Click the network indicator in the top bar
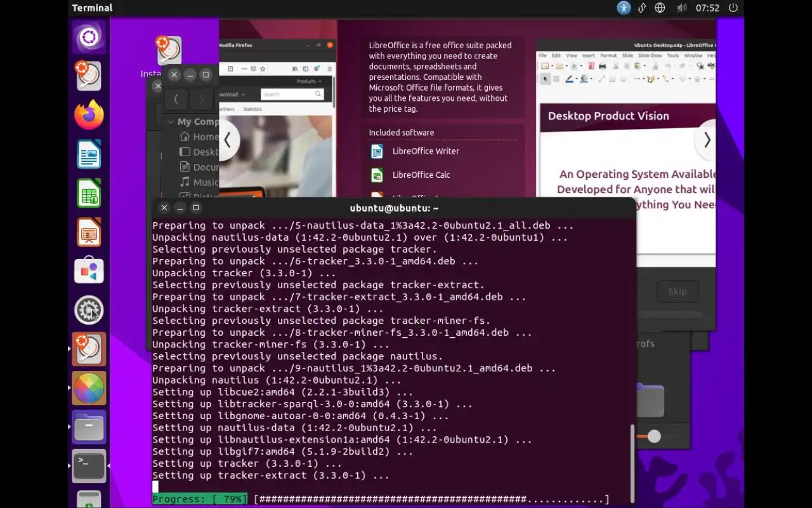Viewport: 812px width, 508px height. point(642,8)
